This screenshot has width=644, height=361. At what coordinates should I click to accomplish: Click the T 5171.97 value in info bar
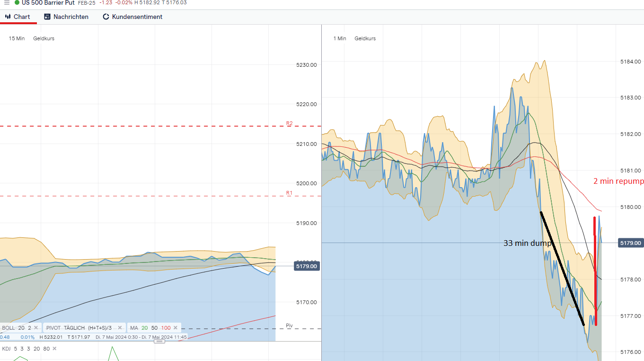click(x=79, y=337)
